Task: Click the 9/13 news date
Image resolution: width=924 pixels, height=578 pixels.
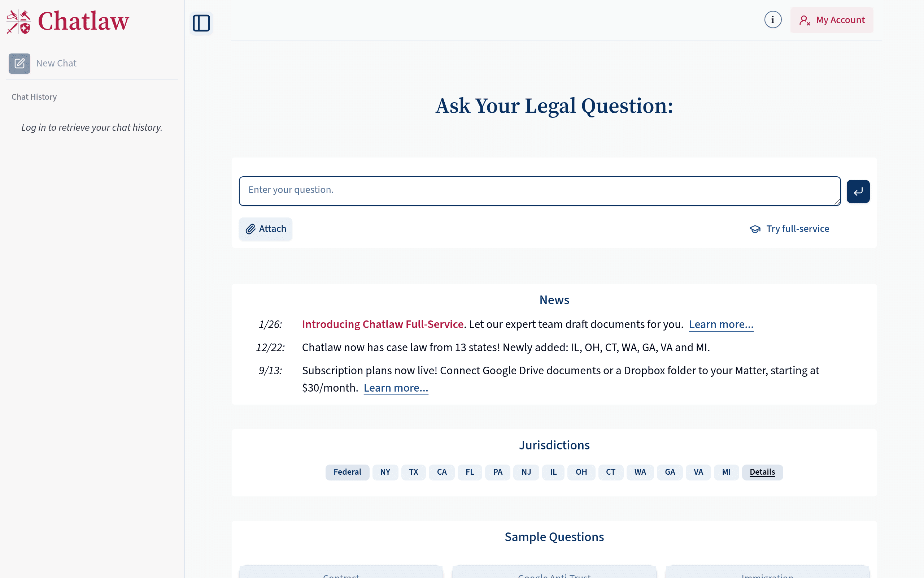Action: click(x=270, y=371)
